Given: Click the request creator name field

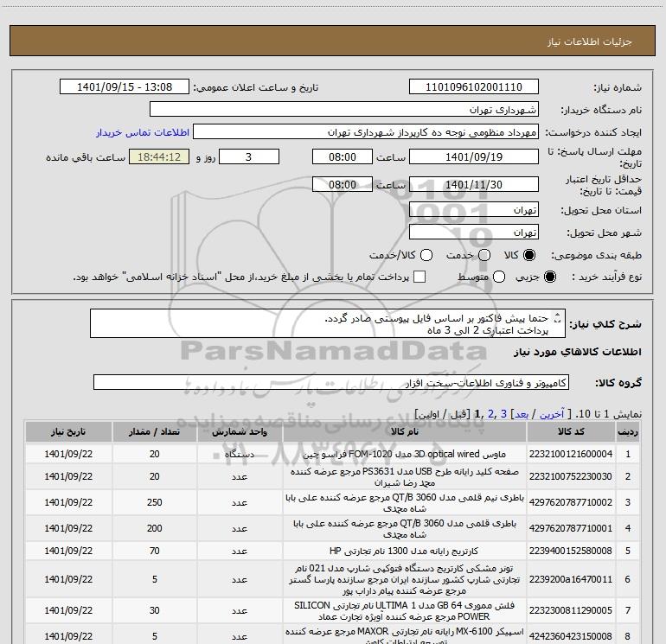Looking at the screenshot, I should [x=366, y=131].
